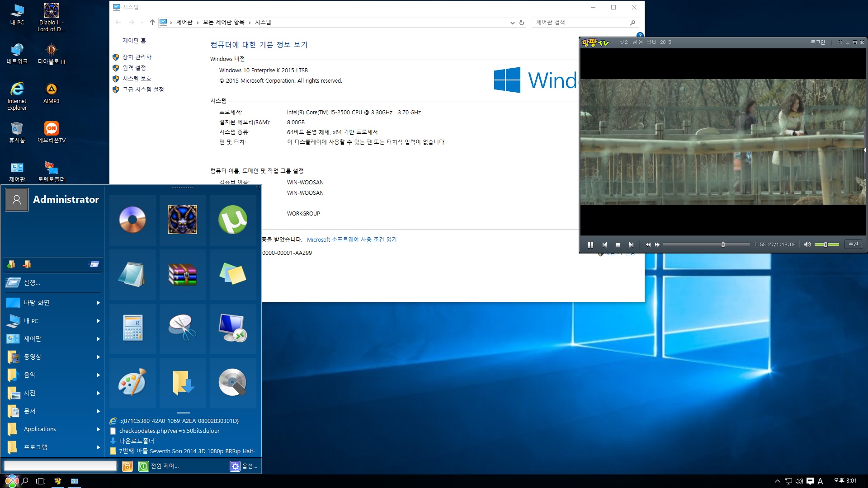868x488 pixels.
Task: Go to 제어판 홈
Action: (134, 41)
